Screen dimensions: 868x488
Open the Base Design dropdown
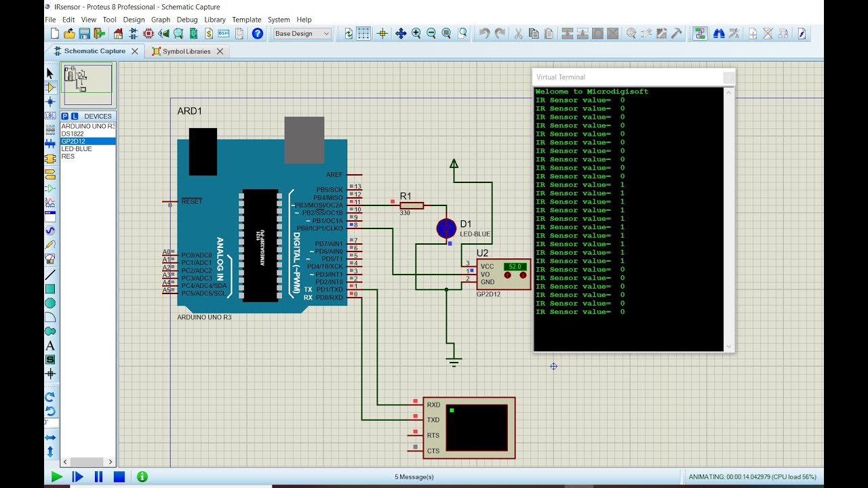point(302,33)
